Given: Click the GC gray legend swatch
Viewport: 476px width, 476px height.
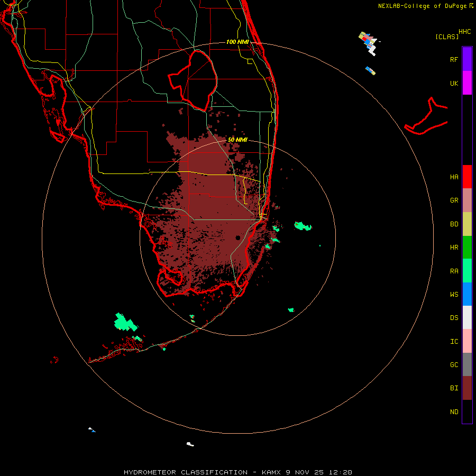Looking at the screenshot, I should pos(467,364).
